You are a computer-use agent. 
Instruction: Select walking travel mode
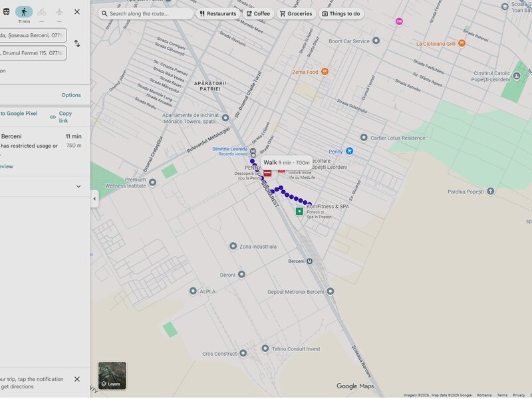24,12
